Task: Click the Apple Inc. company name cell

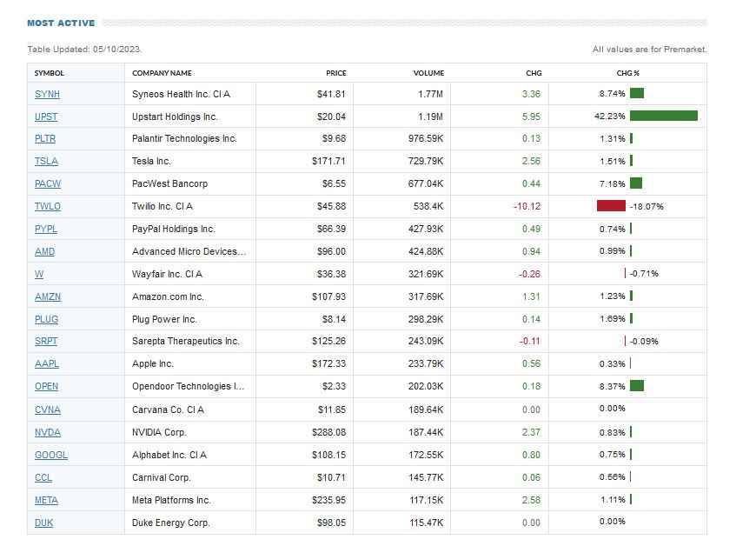Action: (x=153, y=364)
